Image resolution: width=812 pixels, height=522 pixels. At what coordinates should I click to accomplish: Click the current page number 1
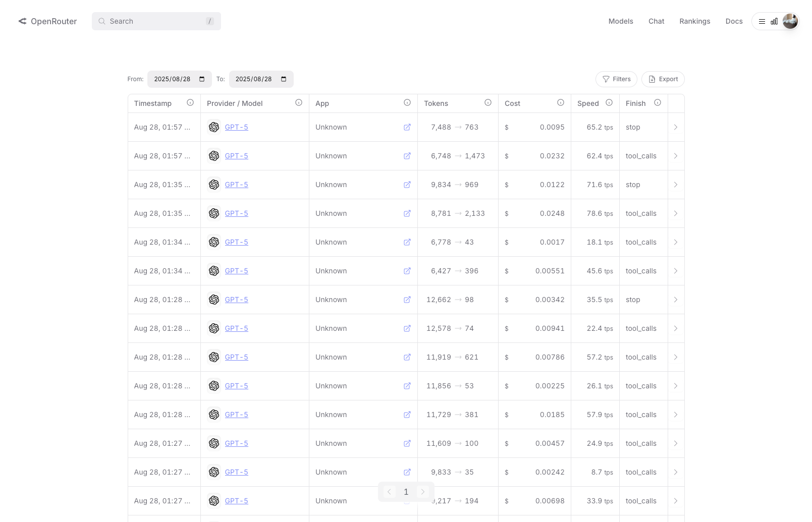pyautogui.click(x=406, y=492)
